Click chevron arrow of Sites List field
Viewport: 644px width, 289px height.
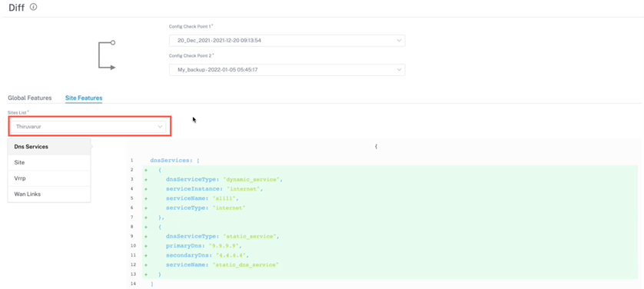[x=160, y=127]
